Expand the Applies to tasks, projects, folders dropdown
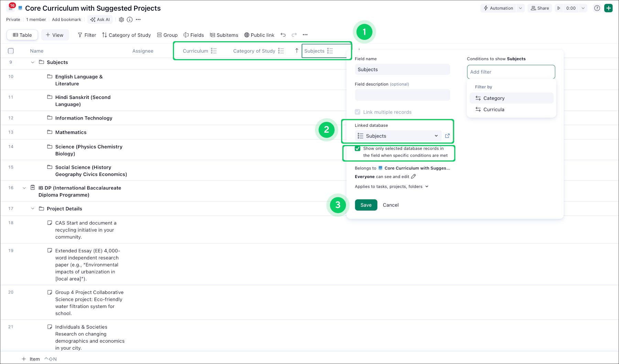619x364 pixels. pos(426,186)
